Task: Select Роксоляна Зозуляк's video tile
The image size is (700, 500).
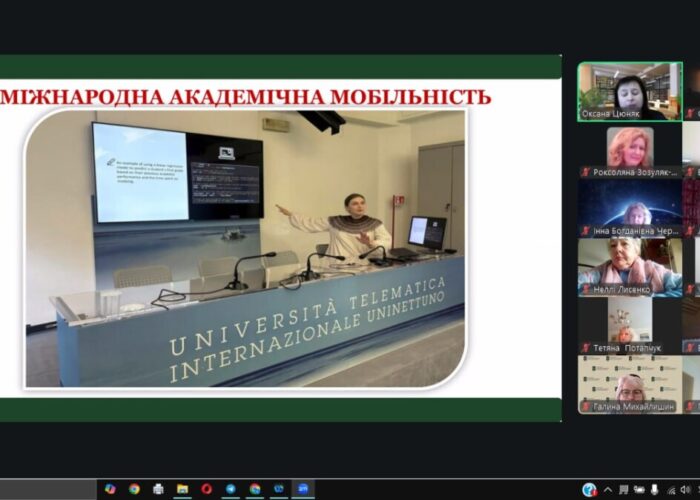Action: 629,150
